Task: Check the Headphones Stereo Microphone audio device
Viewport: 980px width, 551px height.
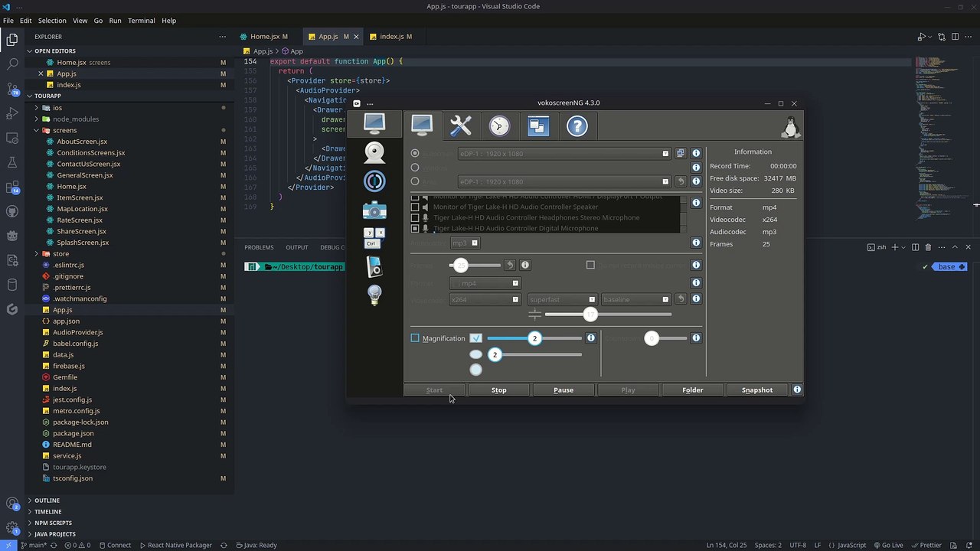Action: (415, 217)
